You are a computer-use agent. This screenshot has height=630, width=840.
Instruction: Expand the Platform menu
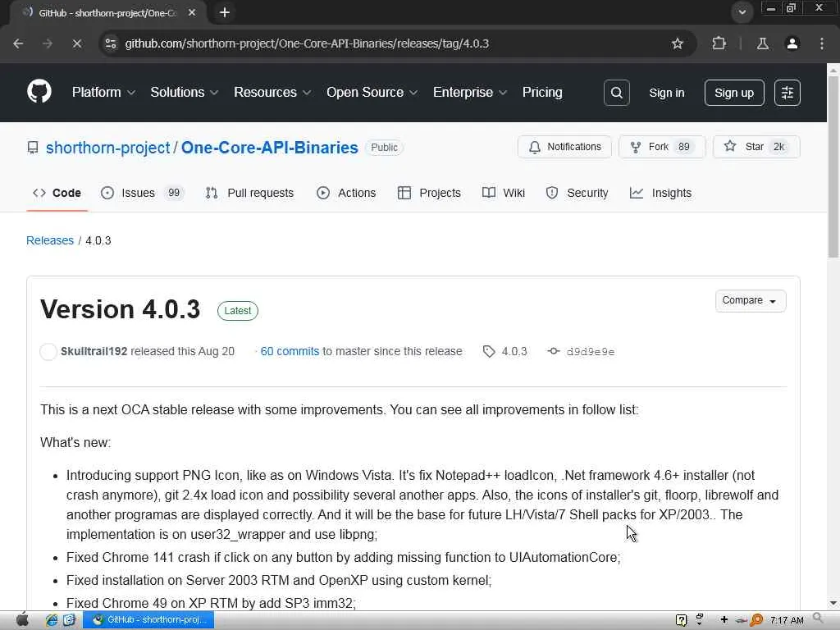click(x=103, y=92)
